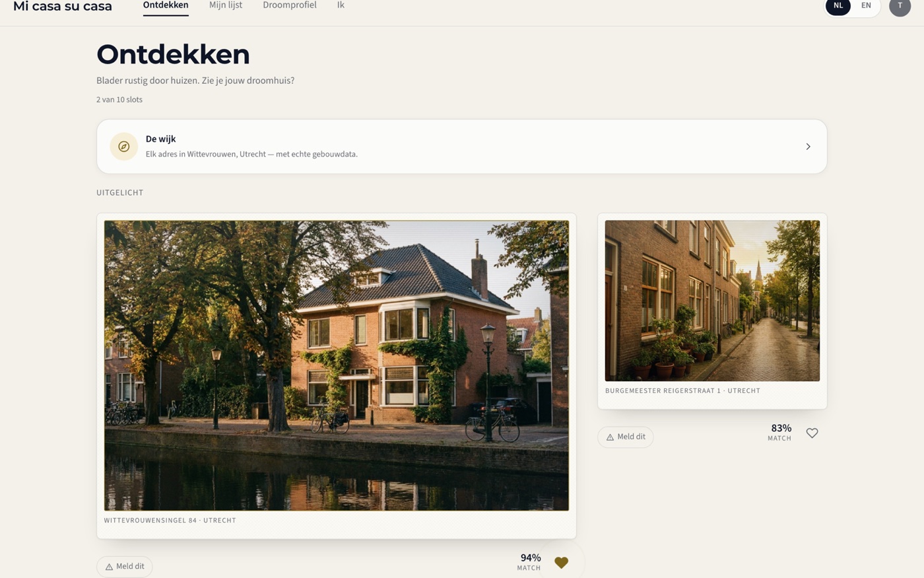
Task: Click the UITGELICHT section label
Action: coord(120,193)
